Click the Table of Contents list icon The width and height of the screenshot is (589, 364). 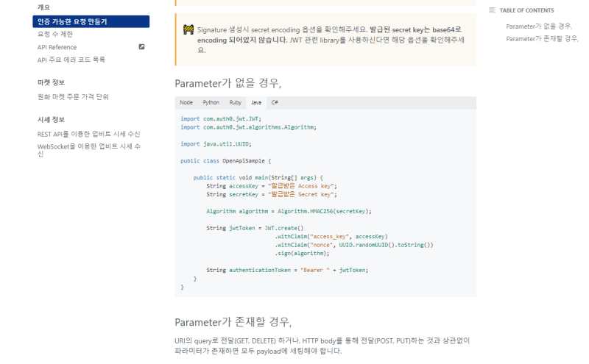tap(492, 10)
